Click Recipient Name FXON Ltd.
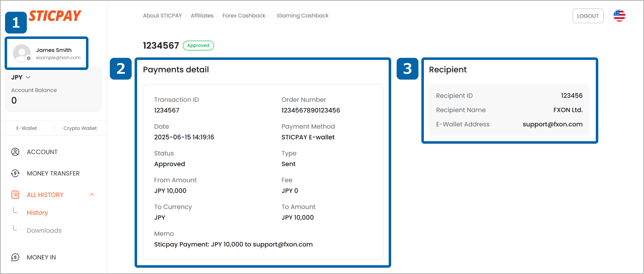Viewport: 644px width, 274px height. tap(568, 110)
